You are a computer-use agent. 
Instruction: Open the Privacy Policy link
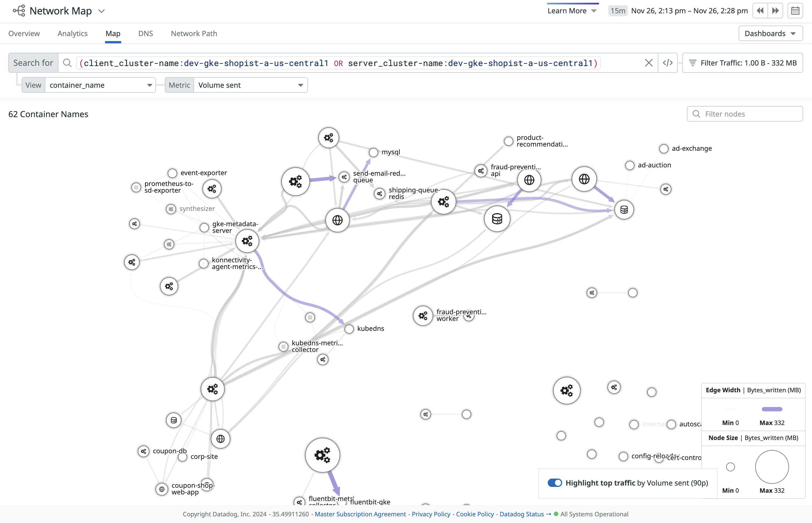coord(431,514)
